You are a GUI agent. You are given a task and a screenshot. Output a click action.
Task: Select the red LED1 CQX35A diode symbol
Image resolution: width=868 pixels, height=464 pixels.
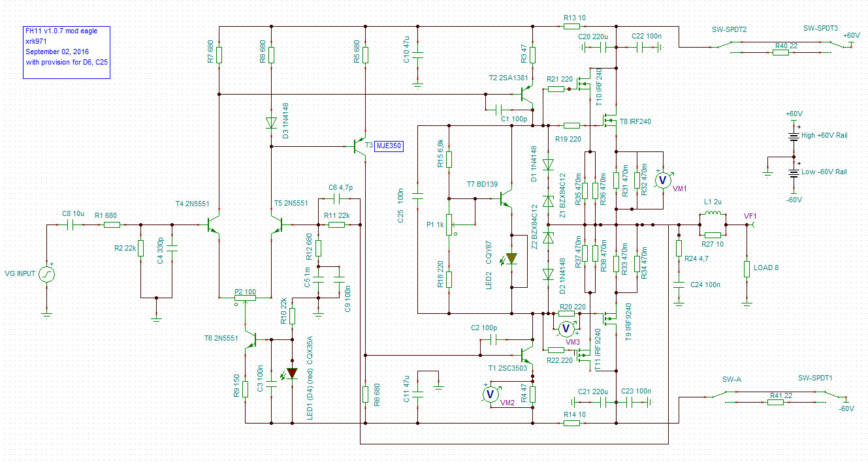pyautogui.click(x=292, y=373)
